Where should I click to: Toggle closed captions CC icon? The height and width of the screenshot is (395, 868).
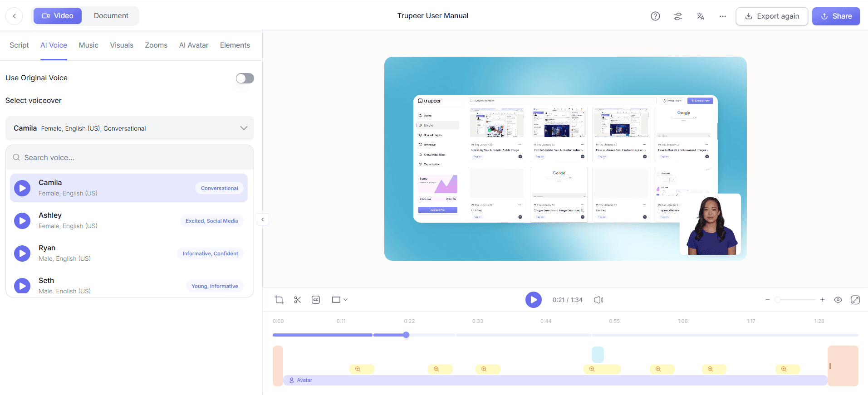click(316, 300)
